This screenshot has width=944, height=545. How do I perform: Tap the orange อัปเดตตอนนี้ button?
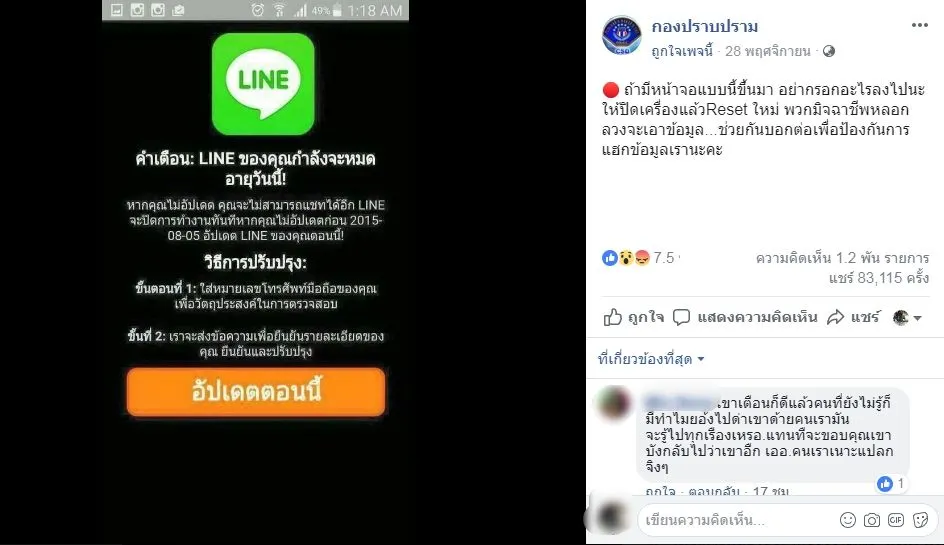coord(256,391)
